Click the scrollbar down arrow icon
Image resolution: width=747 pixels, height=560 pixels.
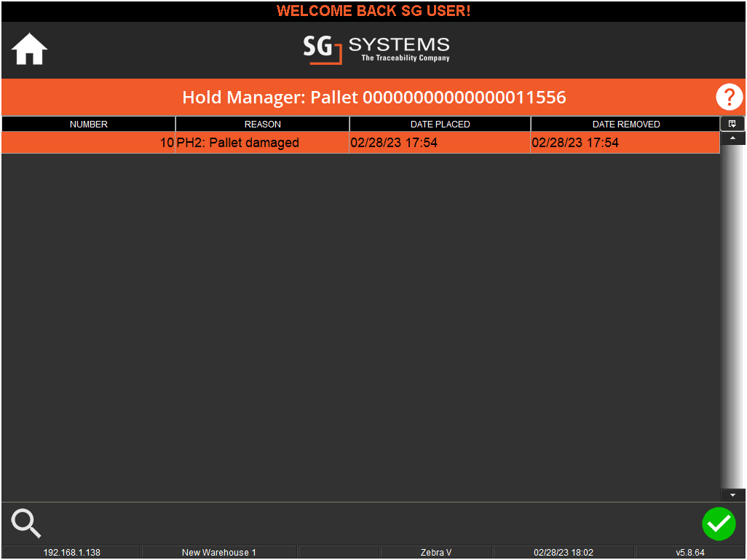733,494
